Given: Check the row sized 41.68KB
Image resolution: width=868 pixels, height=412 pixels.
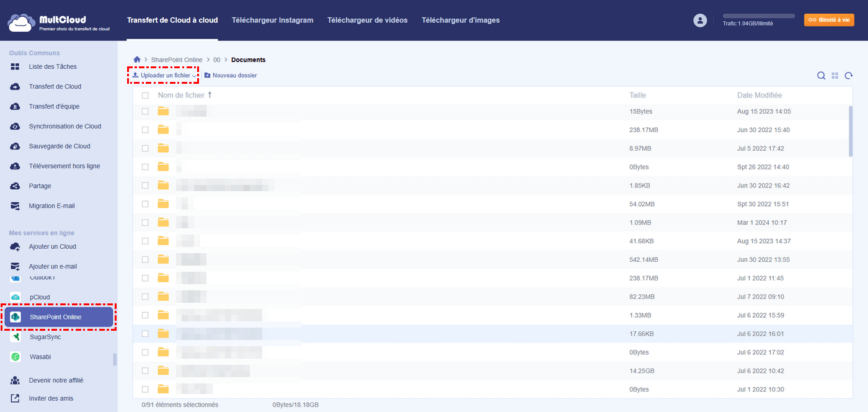Looking at the screenshot, I should pyautogui.click(x=145, y=241).
